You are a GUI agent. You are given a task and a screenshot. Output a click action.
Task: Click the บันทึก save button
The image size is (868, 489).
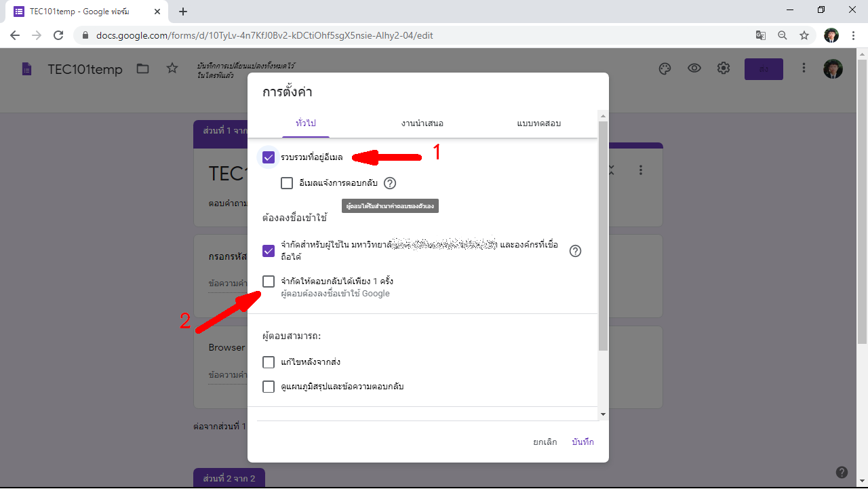[583, 442]
